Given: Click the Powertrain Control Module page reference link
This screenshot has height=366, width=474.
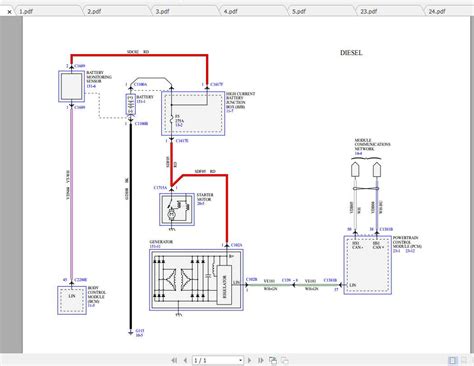Looking at the screenshot, I should [x=397, y=251].
